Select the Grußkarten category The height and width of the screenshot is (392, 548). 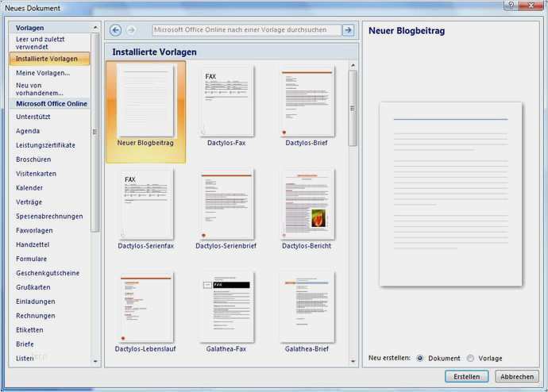pyautogui.click(x=33, y=287)
